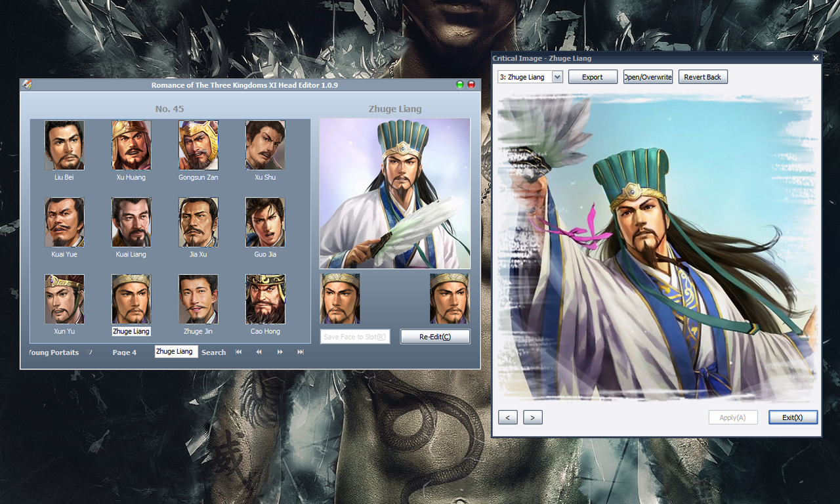Click the right small face under large portrait
Viewport: 840px width, 504px height.
coord(450,299)
